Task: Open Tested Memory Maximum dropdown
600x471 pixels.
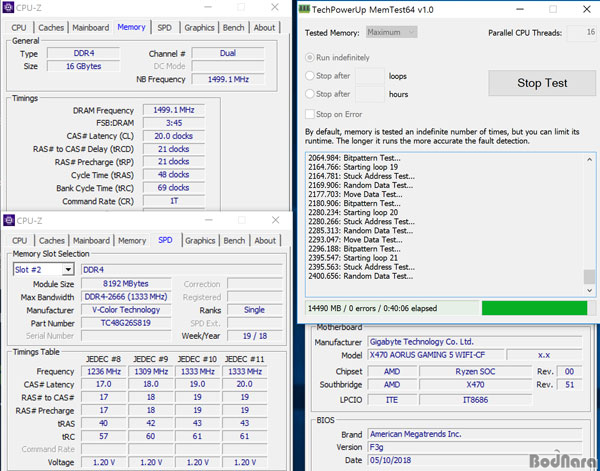Action: point(391,32)
